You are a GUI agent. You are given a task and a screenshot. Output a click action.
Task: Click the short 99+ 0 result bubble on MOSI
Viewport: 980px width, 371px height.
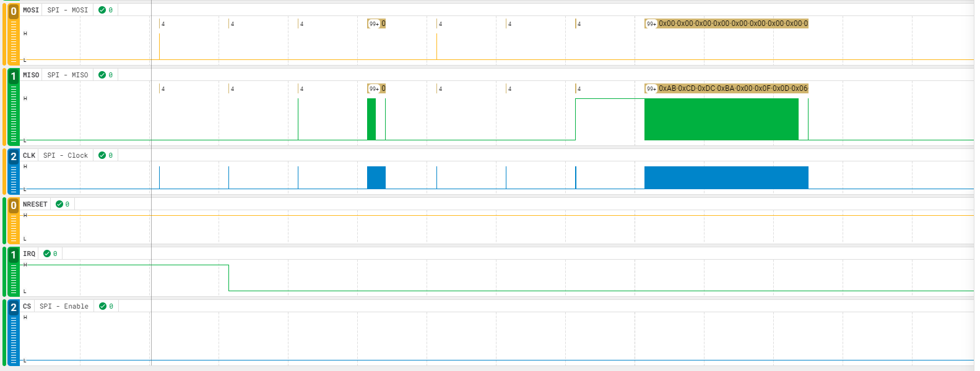pos(376,23)
